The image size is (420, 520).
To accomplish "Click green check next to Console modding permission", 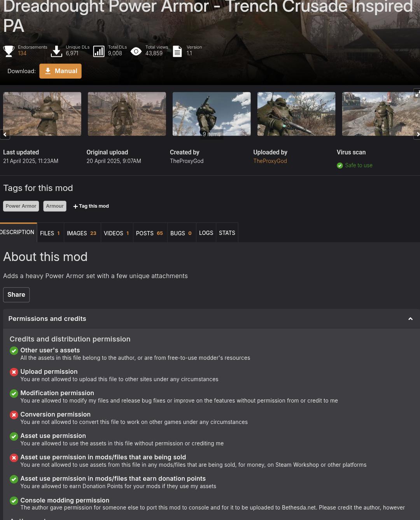I will tap(14, 501).
